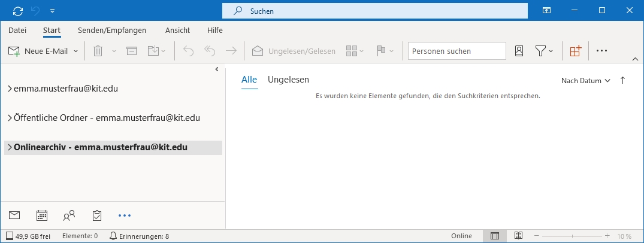Open the Calendar view icon
Image resolution: width=644 pixels, height=243 pixels.
pos(42,215)
